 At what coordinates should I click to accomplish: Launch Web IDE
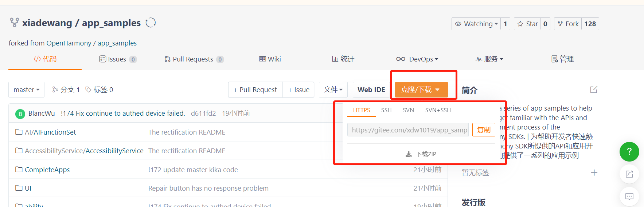coord(371,89)
